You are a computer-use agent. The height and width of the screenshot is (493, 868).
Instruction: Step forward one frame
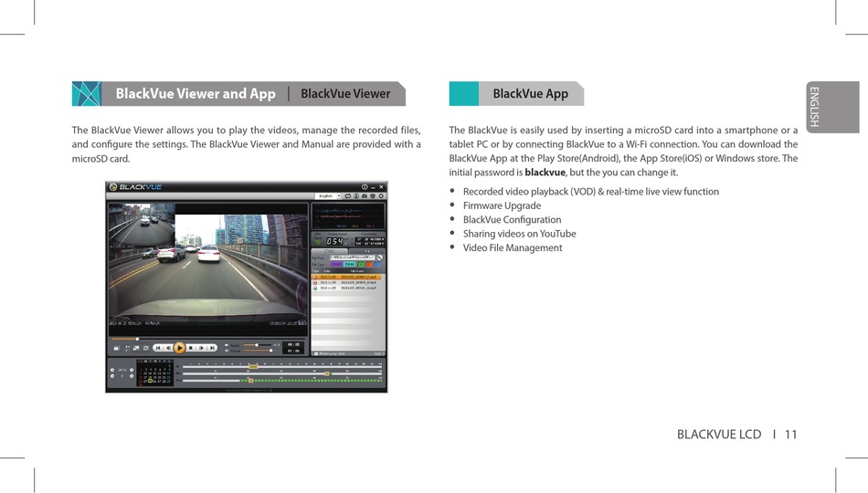point(202,348)
